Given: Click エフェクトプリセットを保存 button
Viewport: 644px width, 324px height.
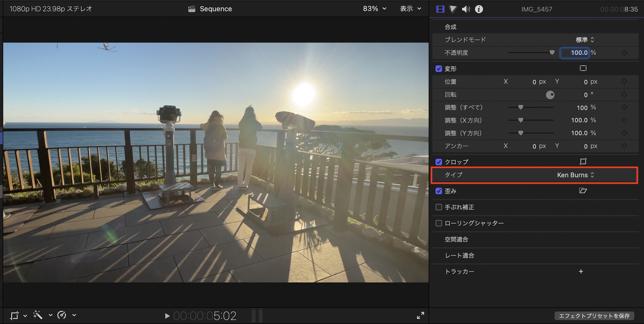Looking at the screenshot, I should point(594,316).
